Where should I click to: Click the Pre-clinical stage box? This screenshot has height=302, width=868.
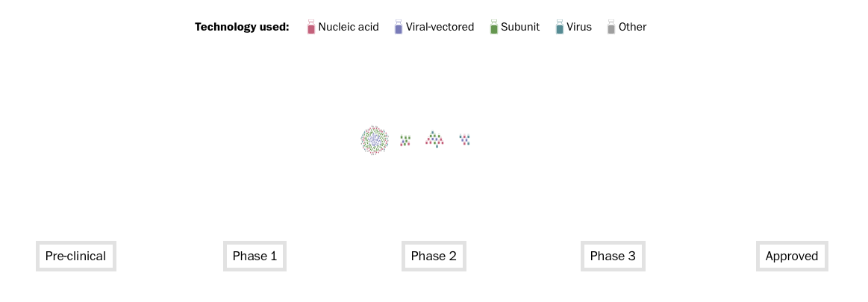(75, 257)
